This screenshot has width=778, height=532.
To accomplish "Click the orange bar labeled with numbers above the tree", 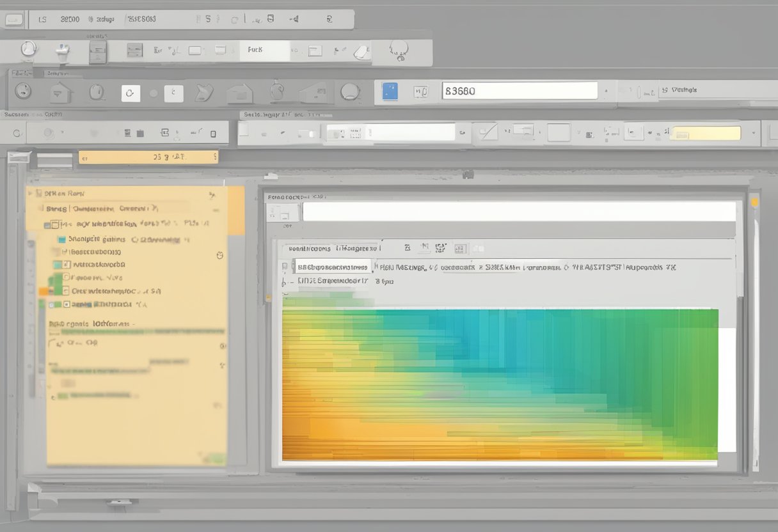I will coord(148,157).
